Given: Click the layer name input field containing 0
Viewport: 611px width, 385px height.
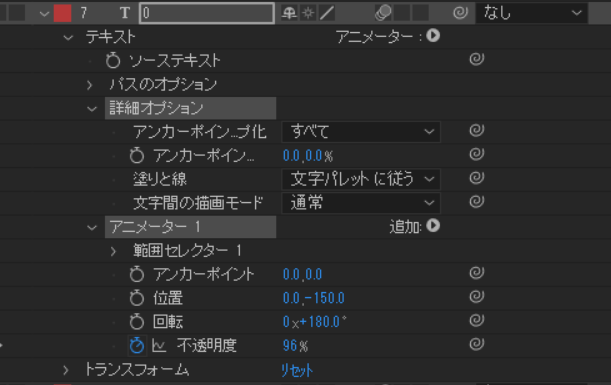Looking at the screenshot, I should (207, 13).
